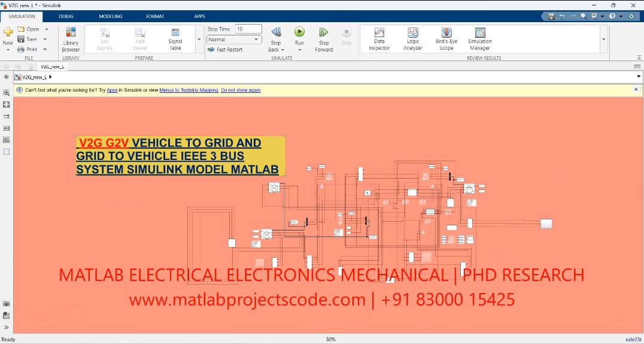Toggle the area annotation tool in palette
Image resolution: width=644 pixels, height=344 pixels.
[x=7, y=152]
